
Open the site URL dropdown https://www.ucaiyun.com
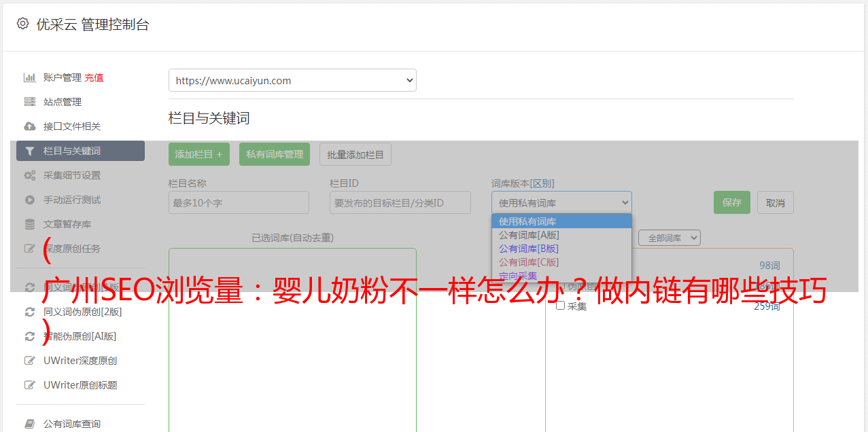pyautogui.click(x=292, y=80)
